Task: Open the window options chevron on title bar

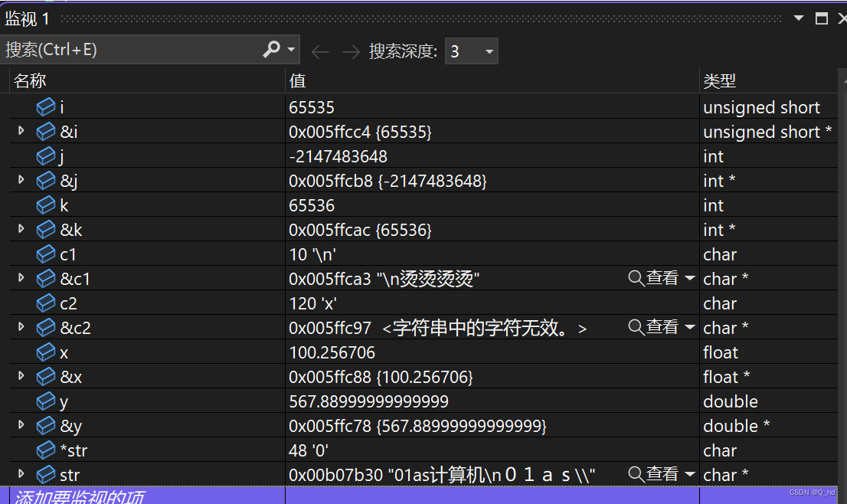Action: tap(799, 17)
